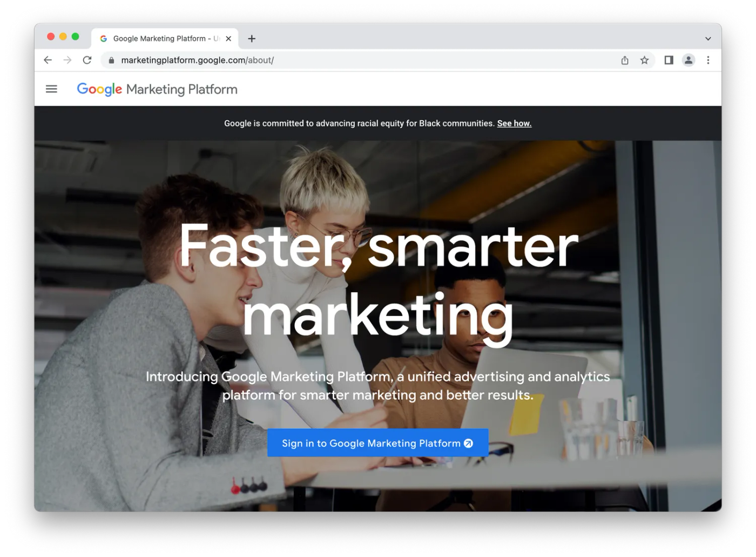The width and height of the screenshot is (756, 557).
Task: Open the See how link
Action: coord(514,123)
